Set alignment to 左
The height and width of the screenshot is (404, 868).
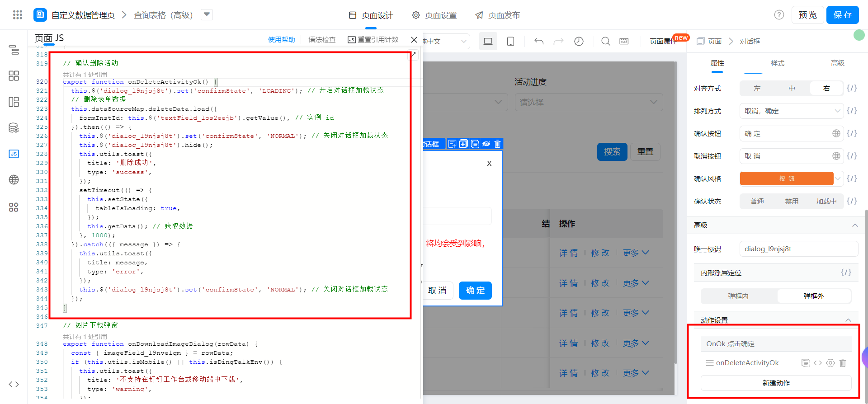click(757, 89)
